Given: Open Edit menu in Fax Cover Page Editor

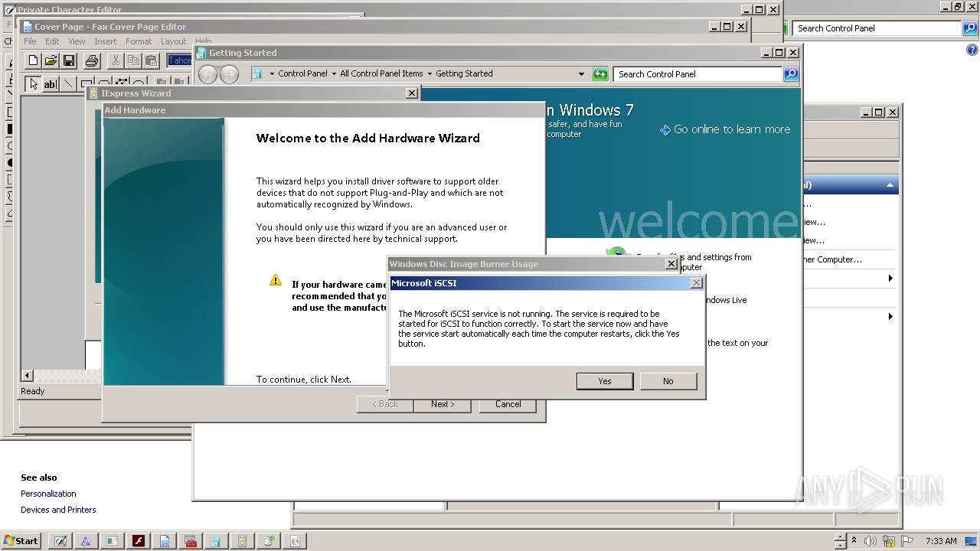Looking at the screenshot, I should 52,41.
